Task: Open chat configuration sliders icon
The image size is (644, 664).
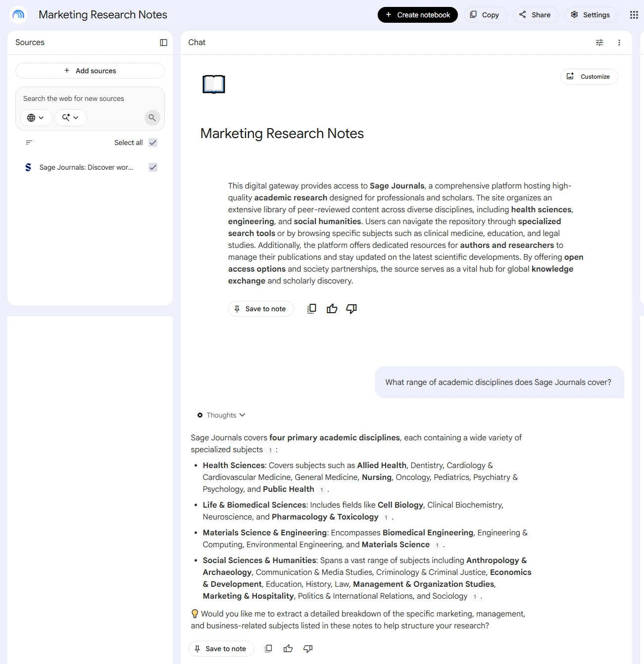Action: [599, 43]
